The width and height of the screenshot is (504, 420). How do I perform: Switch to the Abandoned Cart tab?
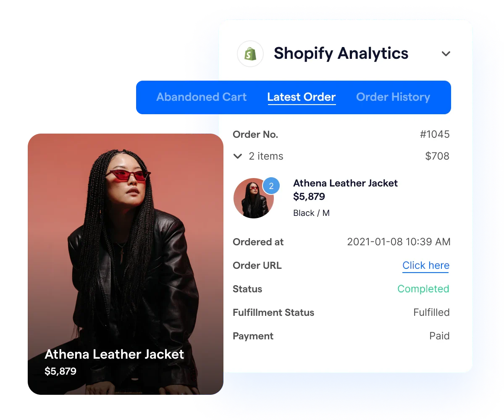pyautogui.click(x=202, y=97)
